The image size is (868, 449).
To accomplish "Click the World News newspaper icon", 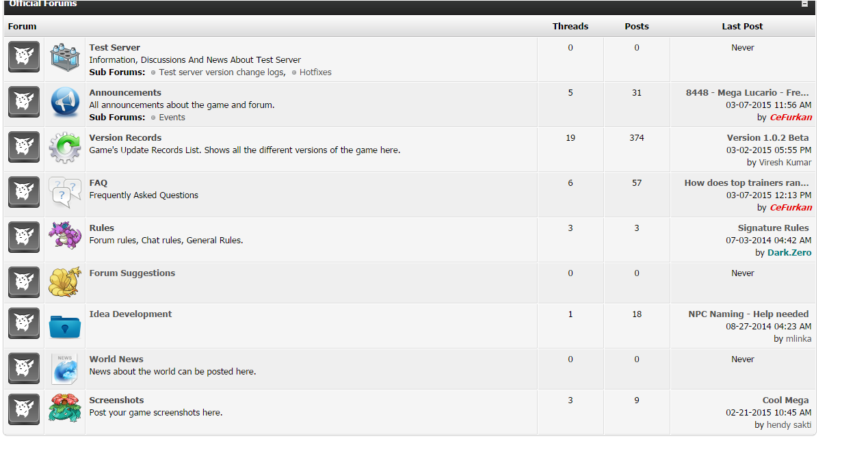I will [65, 368].
